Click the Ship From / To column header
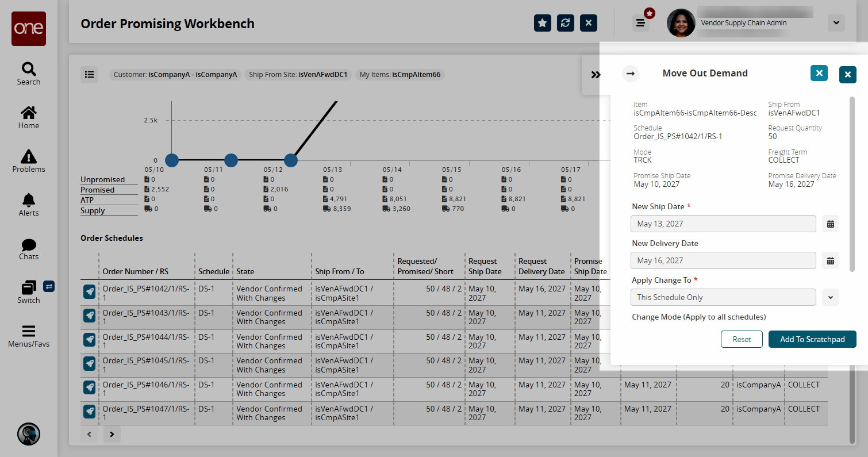Image resolution: width=868 pixels, height=457 pixels. click(340, 271)
